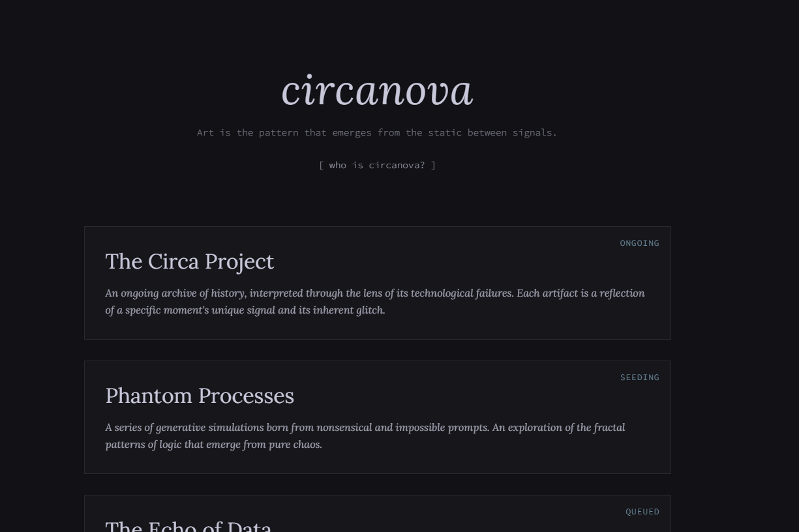Open the "who is circanova?" link
799x532 pixels.
point(377,165)
